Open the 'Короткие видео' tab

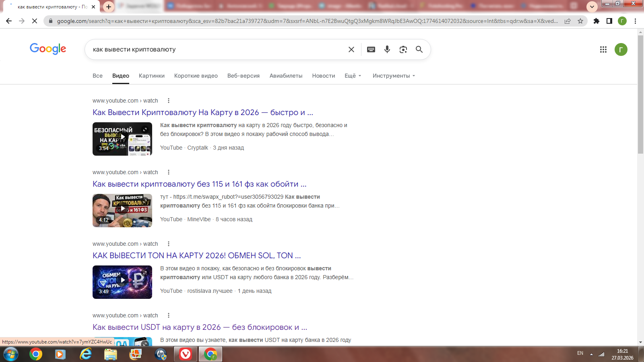(196, 76)
